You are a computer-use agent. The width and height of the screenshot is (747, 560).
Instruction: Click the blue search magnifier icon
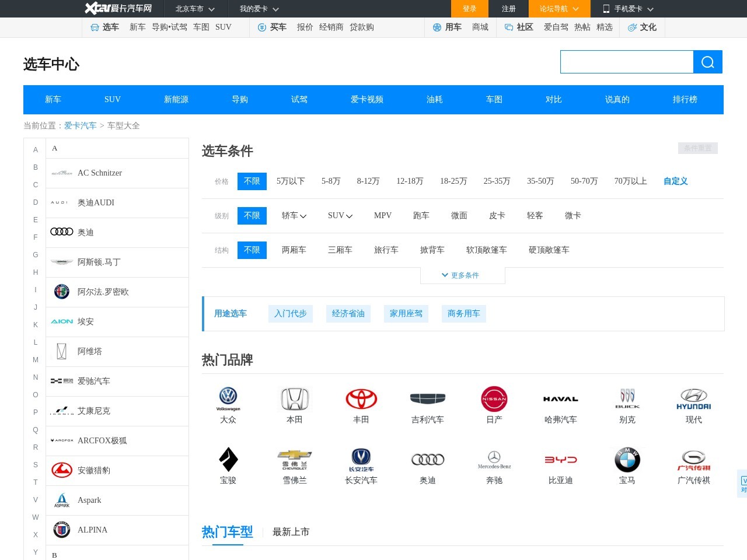pos(707,61)
